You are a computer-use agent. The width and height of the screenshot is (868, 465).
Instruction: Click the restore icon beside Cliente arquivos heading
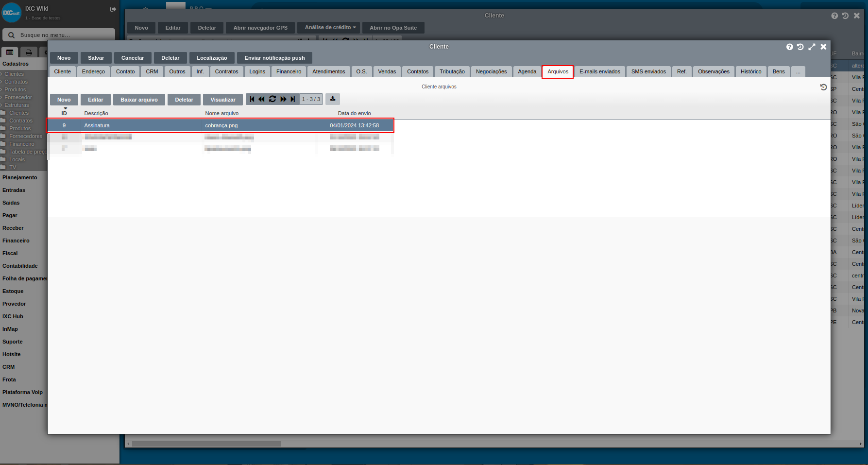point(823,87)
